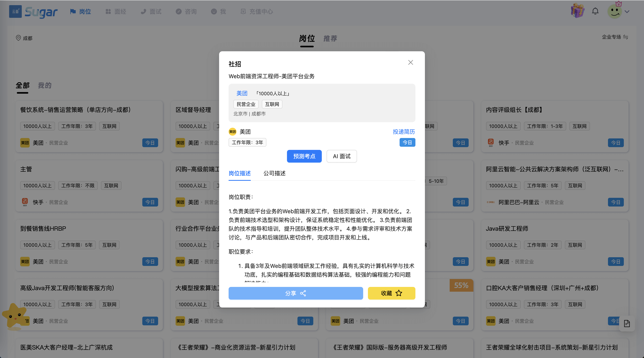Select 岗位描述 tab in dialog
This screenshot has height=358, width=644.
(x=239, y=173)
